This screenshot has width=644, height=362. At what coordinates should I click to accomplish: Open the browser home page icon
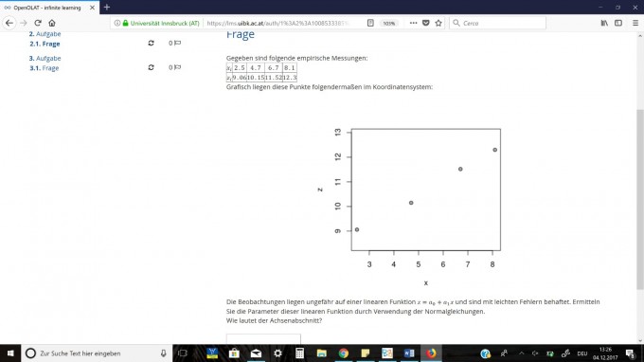tap(52, 23)
